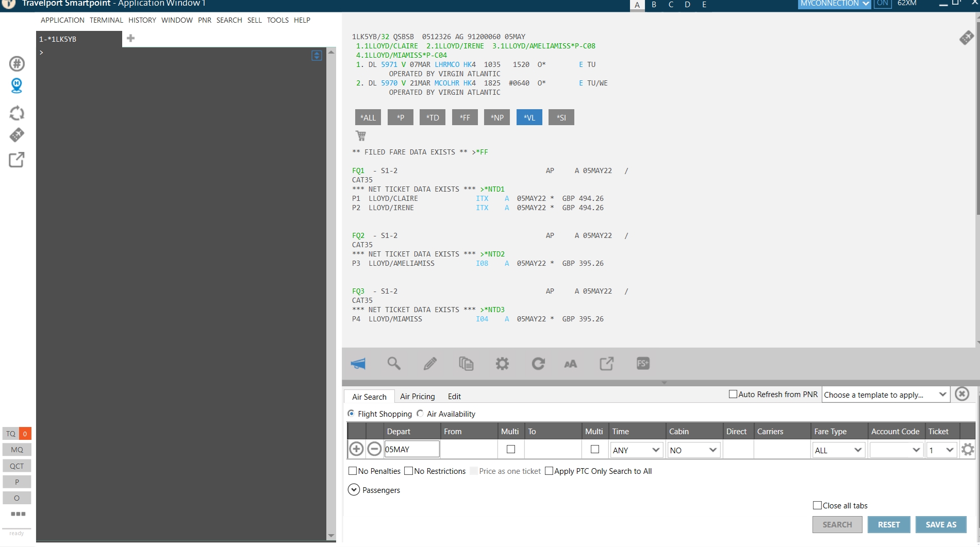The width and height of the screenshot is (980, 547).
Task: Open the MYCONNECTION dropdown
Action: 835,4
